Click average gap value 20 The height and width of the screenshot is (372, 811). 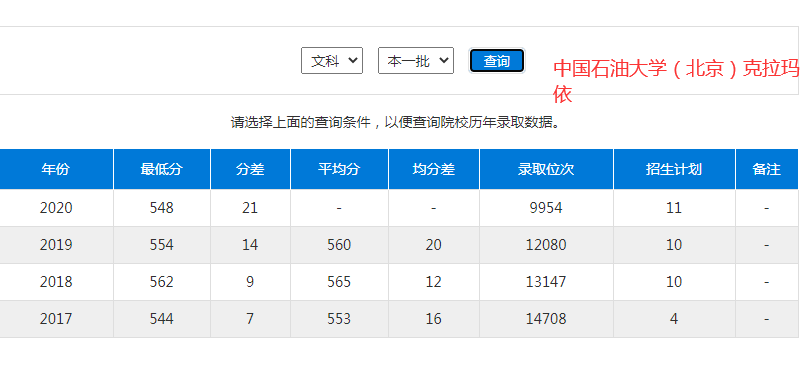(434, 245)
